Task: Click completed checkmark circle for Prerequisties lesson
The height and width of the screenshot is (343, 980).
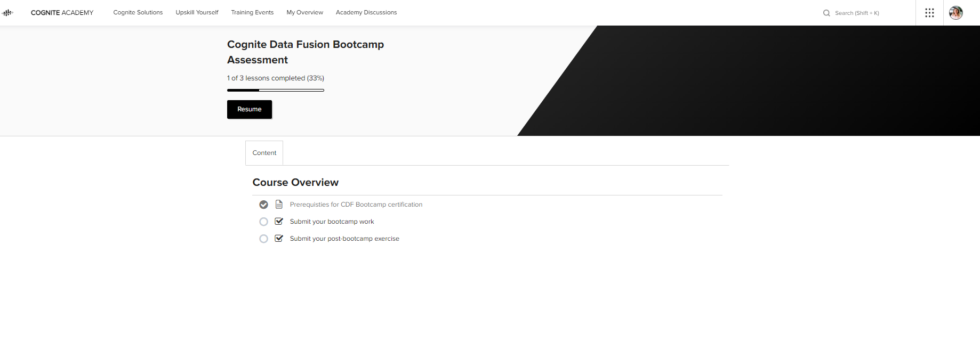Action: point(263,205)
